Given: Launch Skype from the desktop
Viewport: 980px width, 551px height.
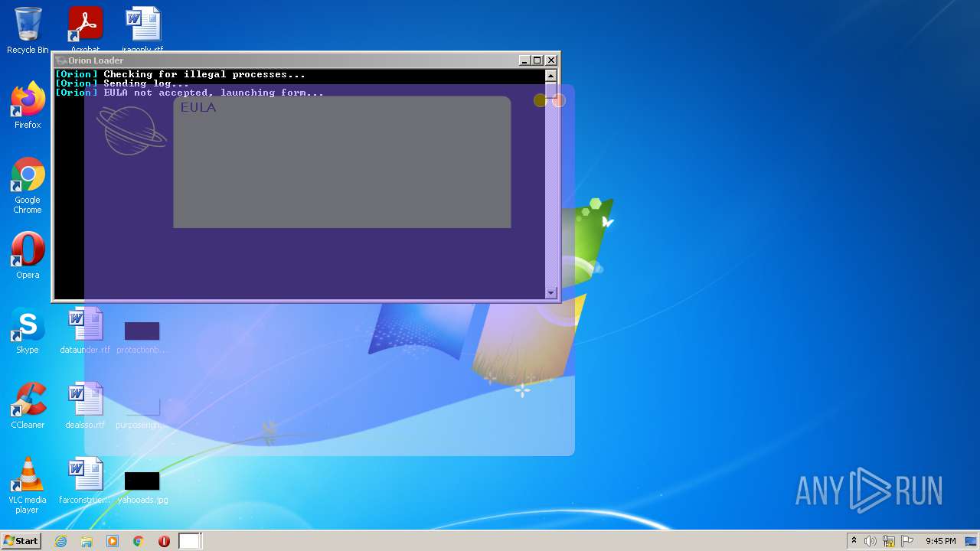Looking at the screenshot, I should click(28, 331).
